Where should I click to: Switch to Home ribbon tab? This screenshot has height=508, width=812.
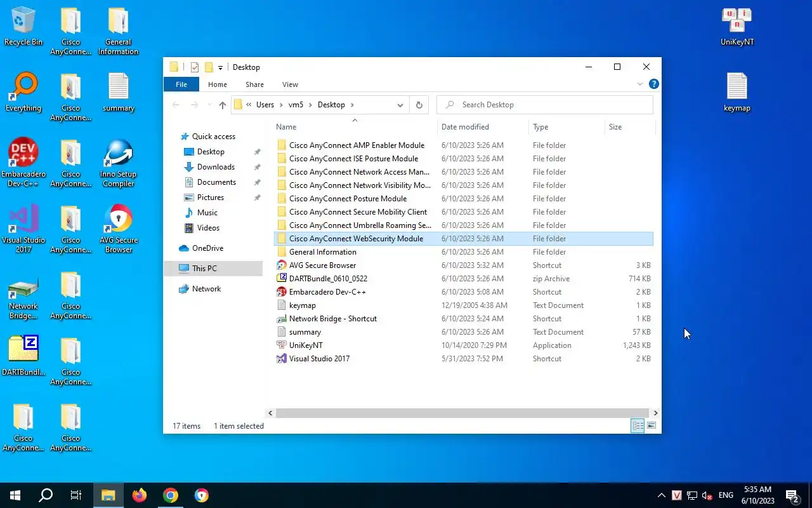(218, 84)
